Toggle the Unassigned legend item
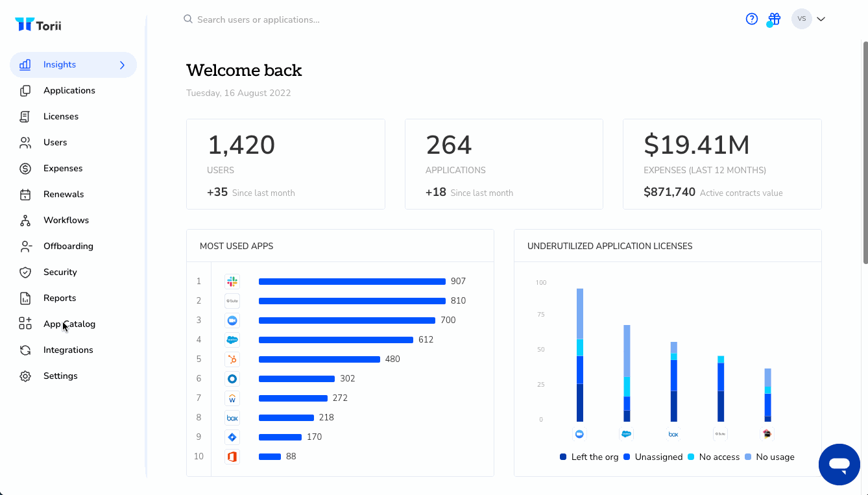Viewport: 868px width, 495px height. (653, 457)
